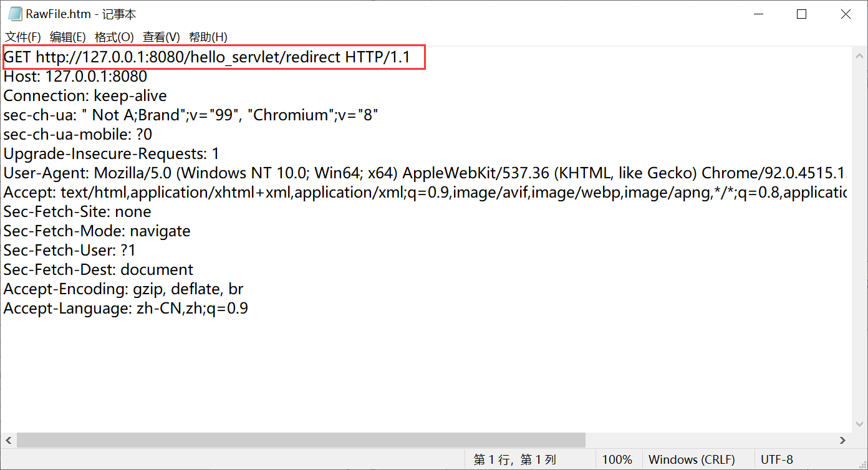The image size is (868, 470).
Task: Close the RawFile.htm Notepad window
Action: point(846,14)
